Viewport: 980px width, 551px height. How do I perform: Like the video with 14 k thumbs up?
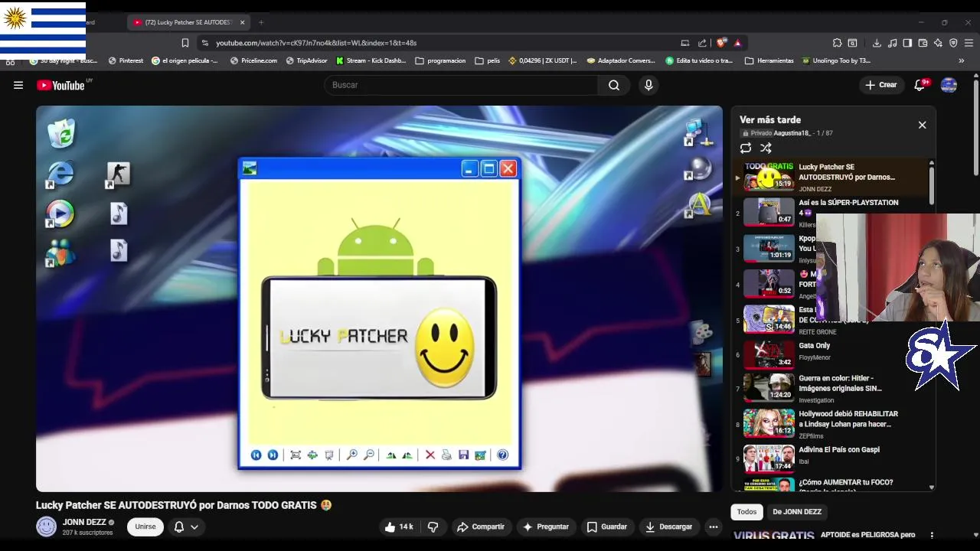tap(399, 527)
